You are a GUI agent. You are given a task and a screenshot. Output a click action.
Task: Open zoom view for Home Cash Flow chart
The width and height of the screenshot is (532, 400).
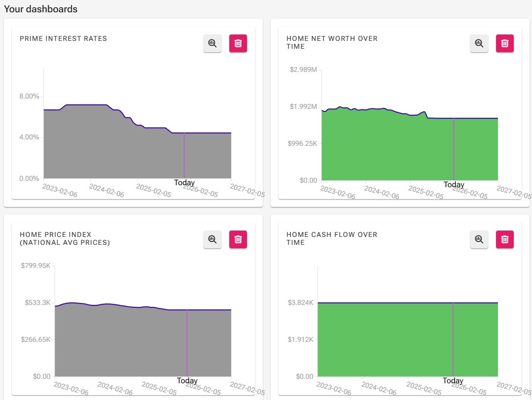479,239
